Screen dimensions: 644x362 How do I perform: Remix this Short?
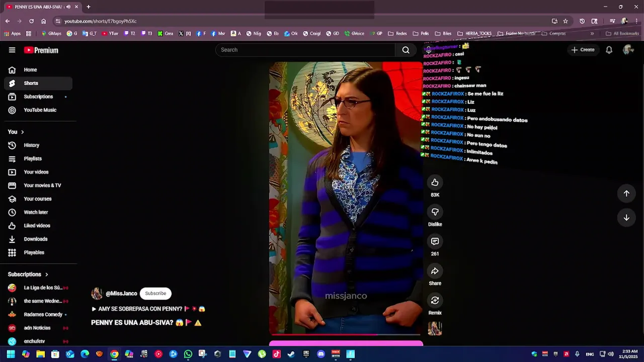[x=435, y=301]
